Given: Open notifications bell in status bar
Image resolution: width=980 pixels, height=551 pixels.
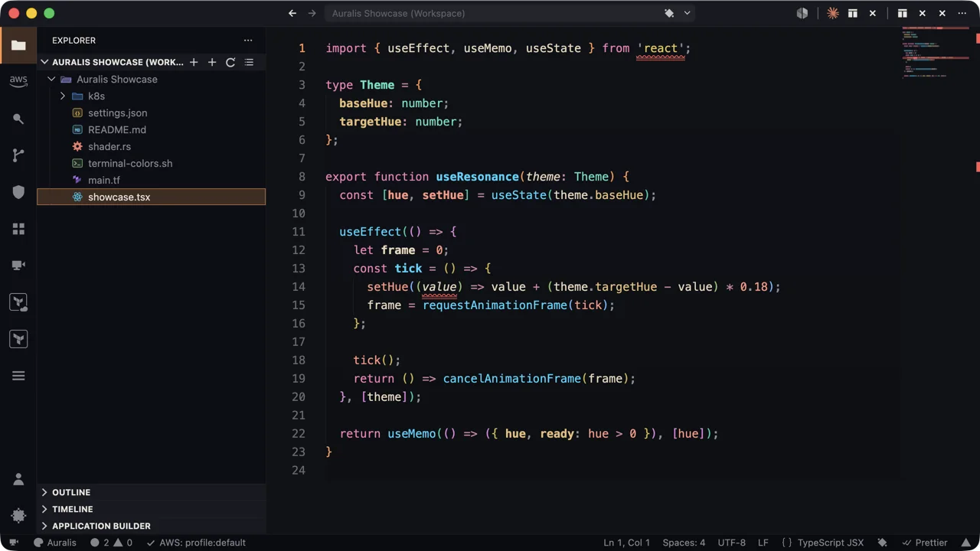Looking at the screenshot, I should click(x=967, y=543).
